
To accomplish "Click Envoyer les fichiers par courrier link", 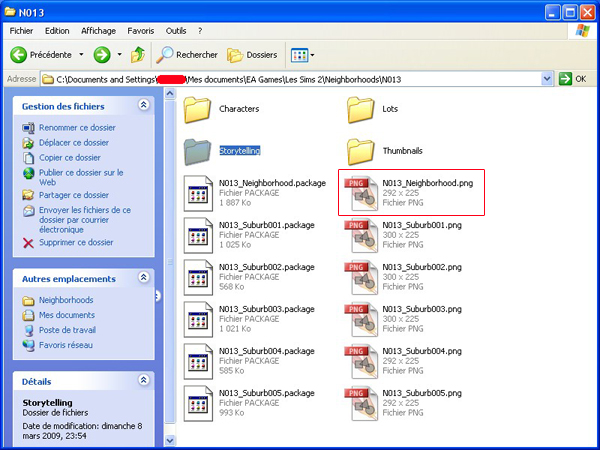I will pyautogui.click(x=85, y=220).
